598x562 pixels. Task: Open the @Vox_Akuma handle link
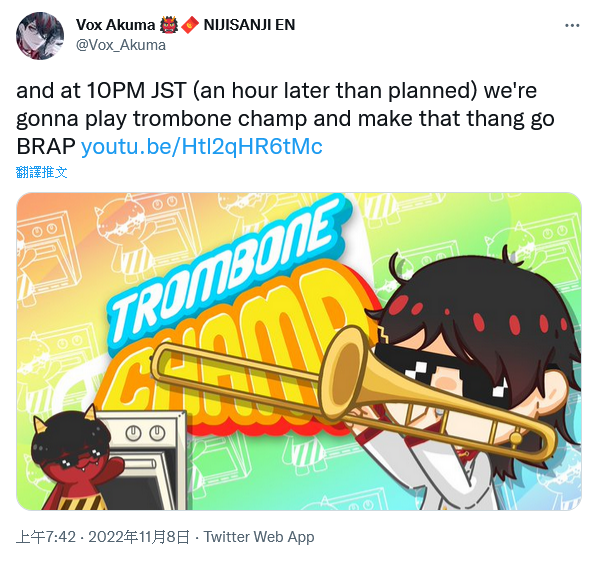[121, 45]
